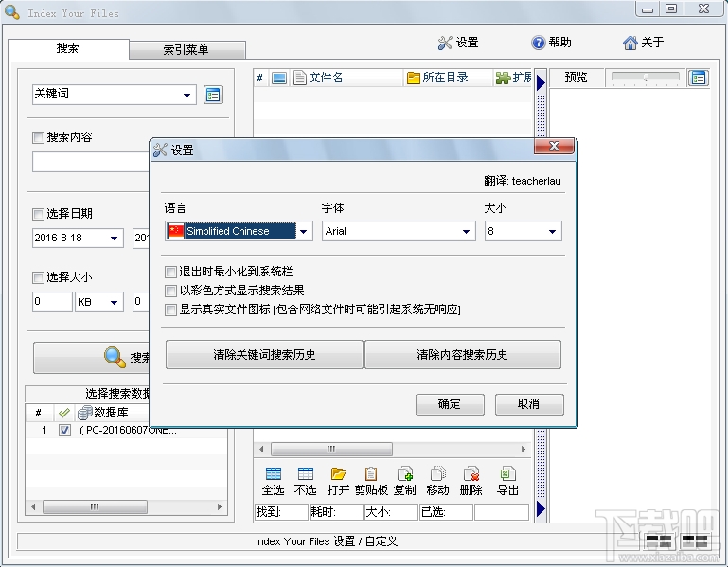The height and width of the screenshot is (567, 728).
Task: Close the 设置 dialog with X
Action: tap(555, 146)
